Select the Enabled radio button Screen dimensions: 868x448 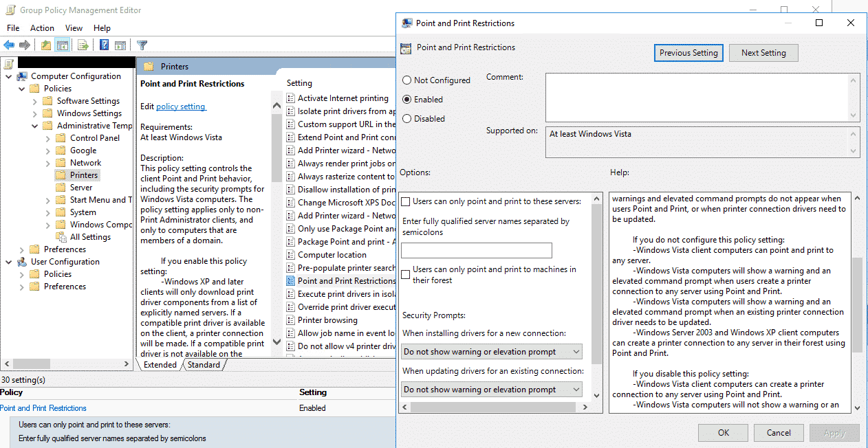[407, 100]
